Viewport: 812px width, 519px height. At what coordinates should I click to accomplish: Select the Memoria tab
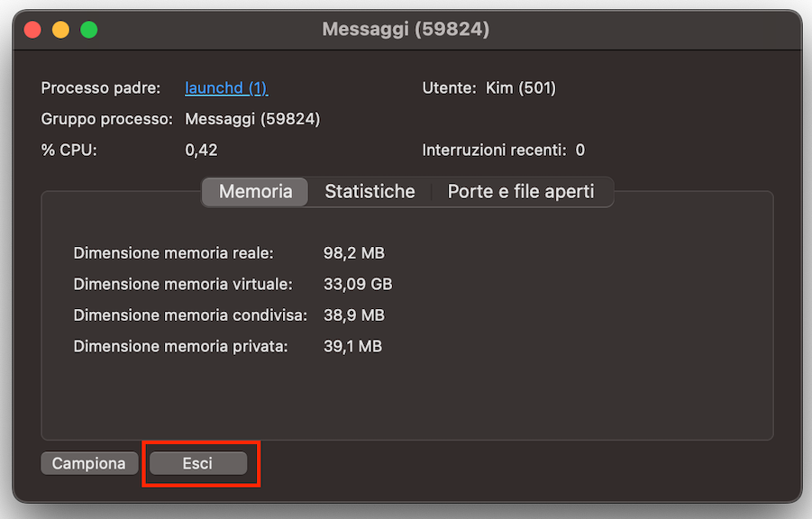point(254,191)
